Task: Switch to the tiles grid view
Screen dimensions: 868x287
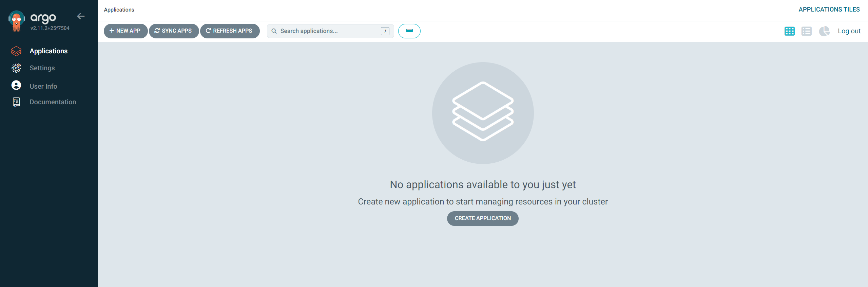Action: click(789, 31)
